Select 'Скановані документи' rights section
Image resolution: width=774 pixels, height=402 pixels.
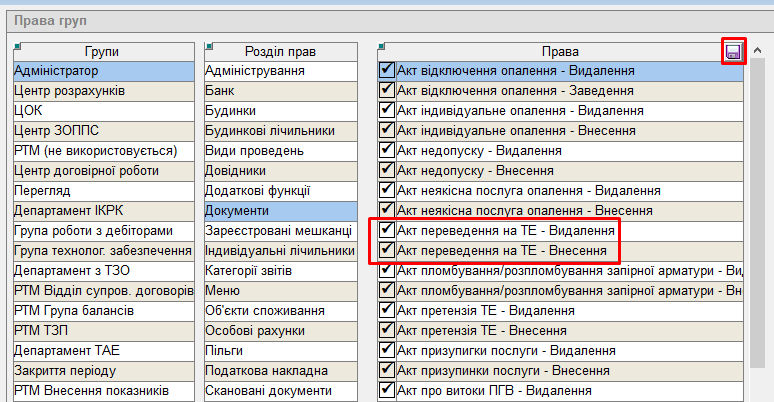279,391
